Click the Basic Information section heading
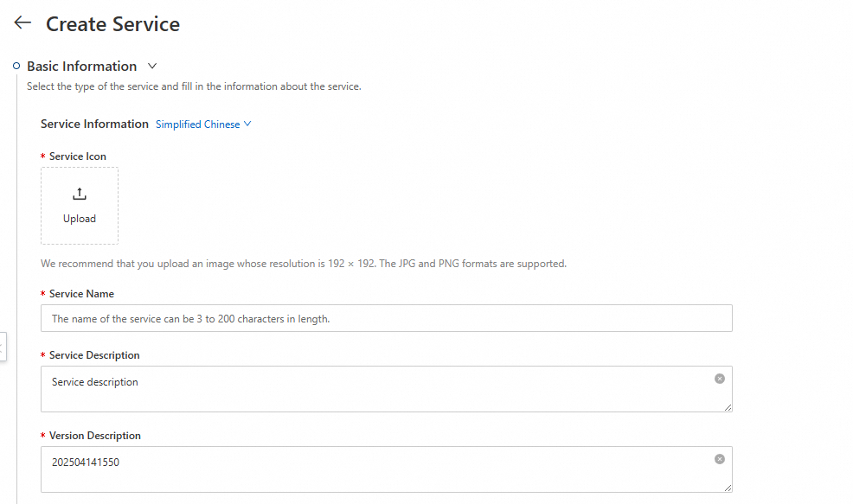The width and height of the screenshot is (853, 504). [x=81, y=67]
